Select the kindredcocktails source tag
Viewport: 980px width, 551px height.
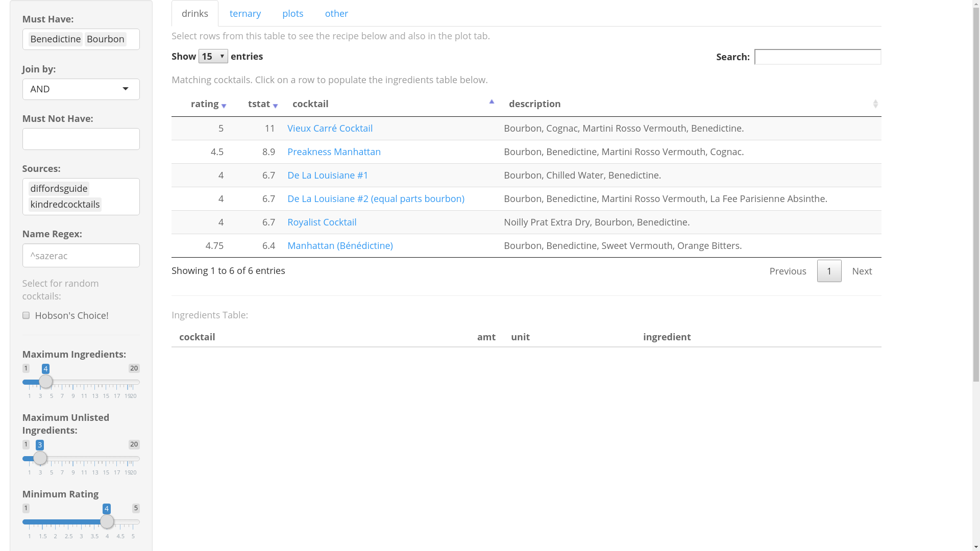click(x=65, y=205)
